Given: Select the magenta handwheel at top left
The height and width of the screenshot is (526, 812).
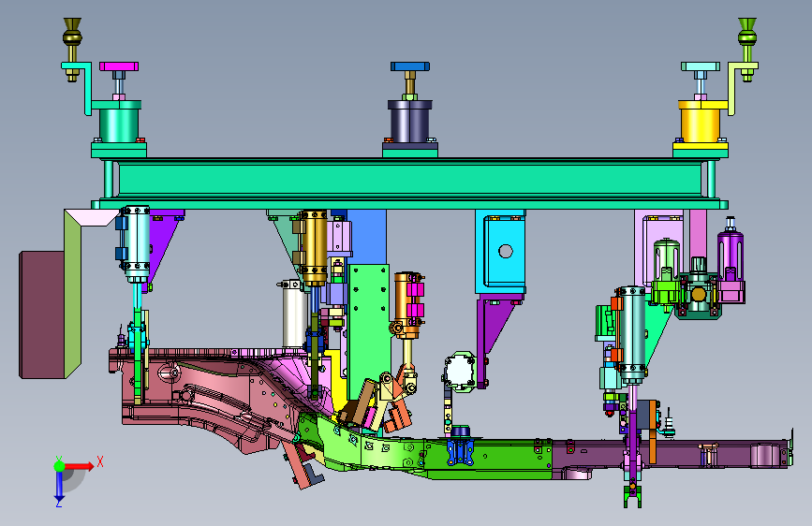Looking at the screenshot, I should coord(119,66).
